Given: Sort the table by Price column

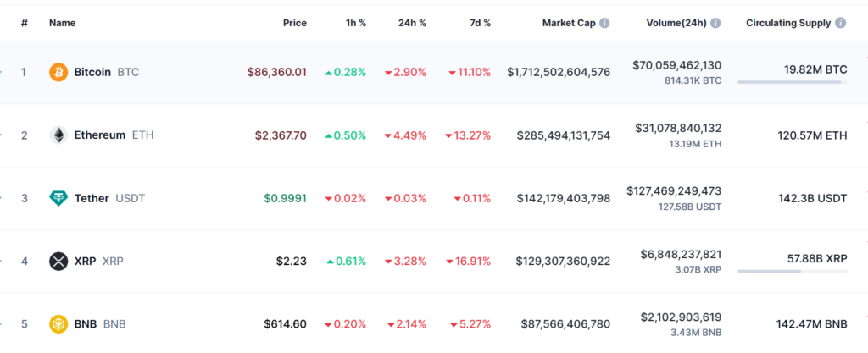Looking at the screenshot, I should click(294, 23).
